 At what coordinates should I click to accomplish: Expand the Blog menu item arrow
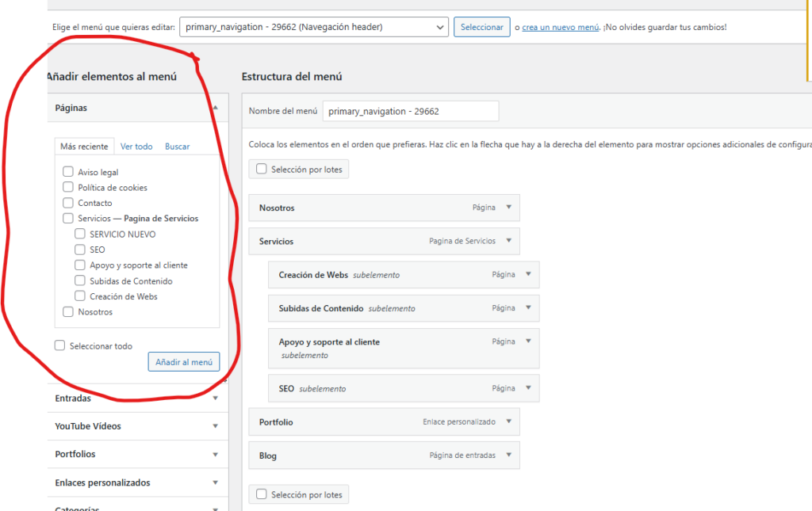click(508, 456)
